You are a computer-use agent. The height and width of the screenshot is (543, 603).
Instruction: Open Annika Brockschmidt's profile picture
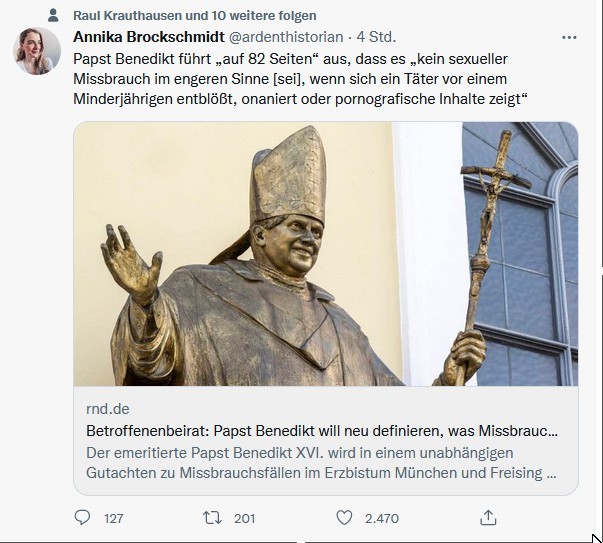[37, 51]
